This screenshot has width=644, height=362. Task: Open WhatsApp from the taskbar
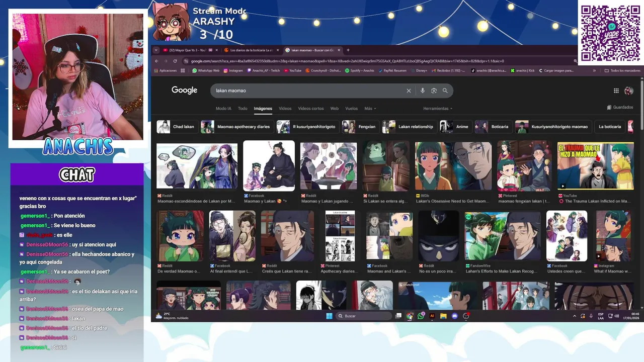point(421,316)
